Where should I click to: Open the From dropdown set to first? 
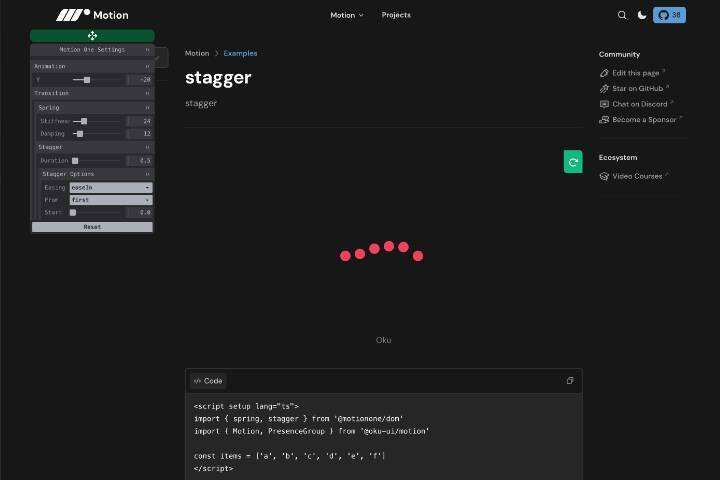pyautogui.click(x=111, y=200)
